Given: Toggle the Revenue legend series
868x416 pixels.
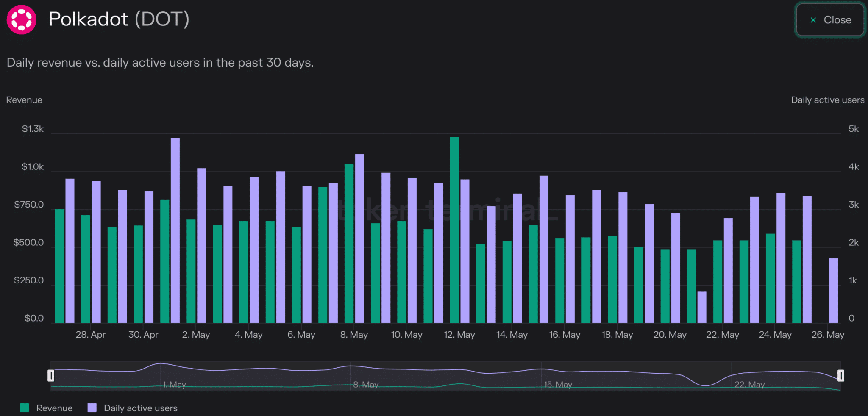Looking at the screenshot, I should click(x=54, y=408).
